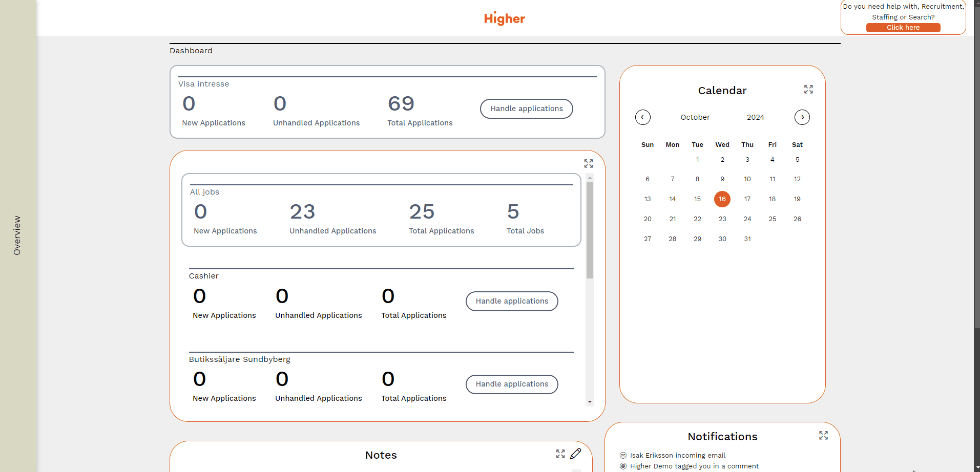The height and width of the screenshot is (472, 980).
Task: Handle applications for Cashier job
Action: [x=512, y=301]
